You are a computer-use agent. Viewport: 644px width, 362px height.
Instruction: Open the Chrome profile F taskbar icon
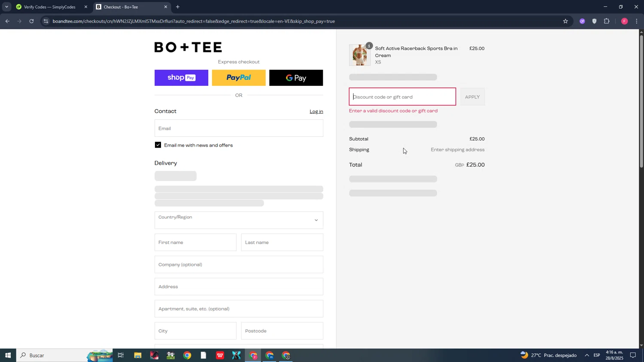253,356
